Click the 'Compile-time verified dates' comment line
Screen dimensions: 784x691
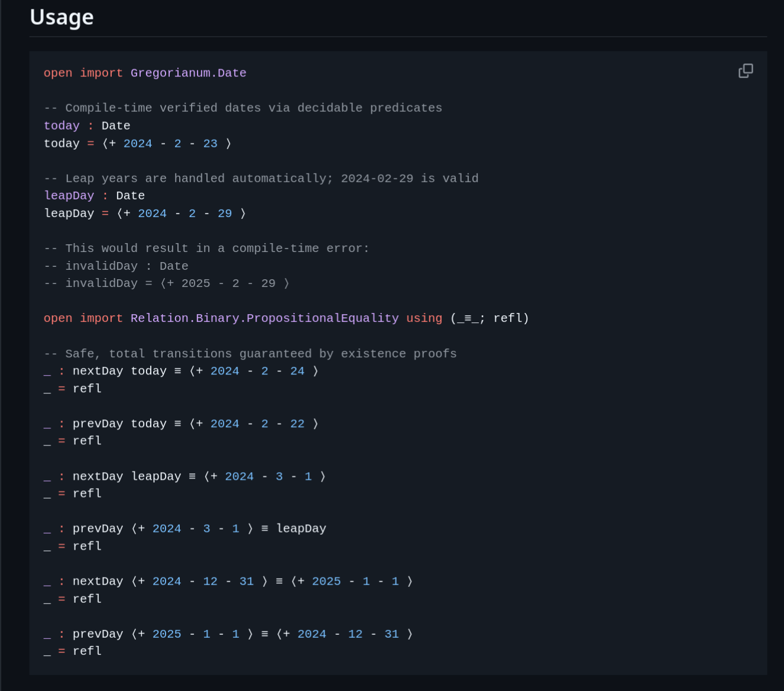(x=243, y=108)
